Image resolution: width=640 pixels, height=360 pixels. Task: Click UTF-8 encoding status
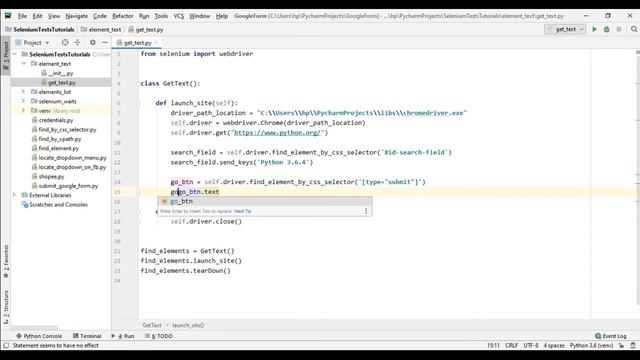tap(531, 346)
